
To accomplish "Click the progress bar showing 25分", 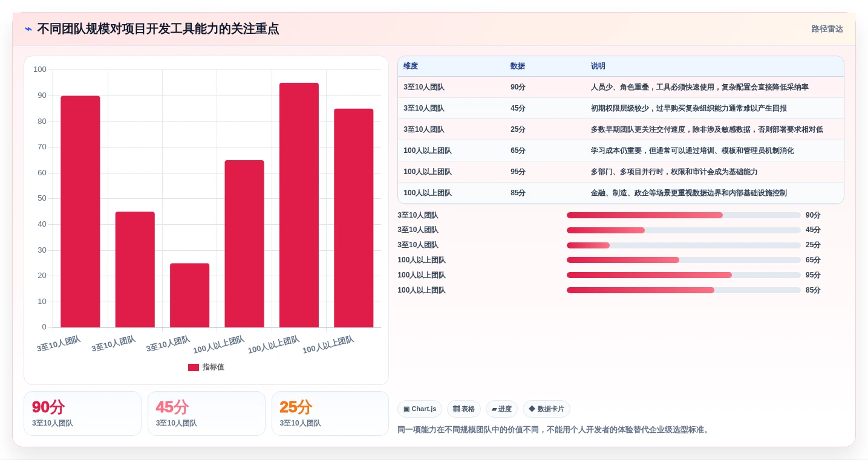I will tap(684, 245).
